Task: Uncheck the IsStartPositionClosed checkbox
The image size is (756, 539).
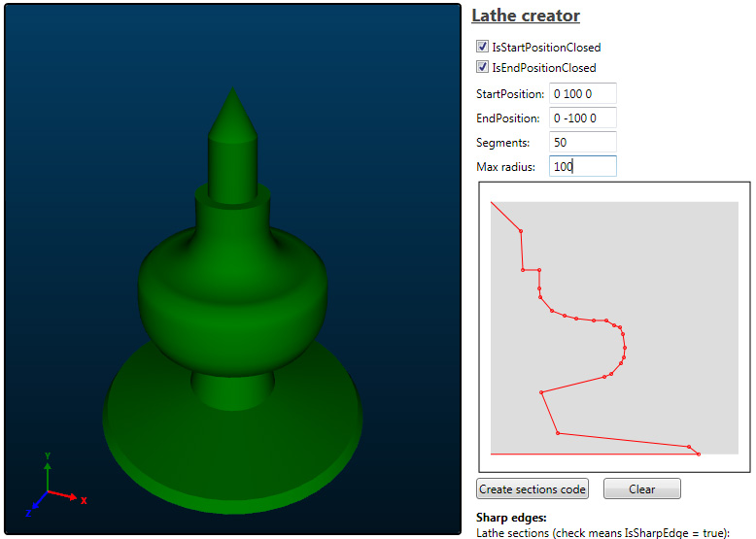Action: tap(482, 47)
